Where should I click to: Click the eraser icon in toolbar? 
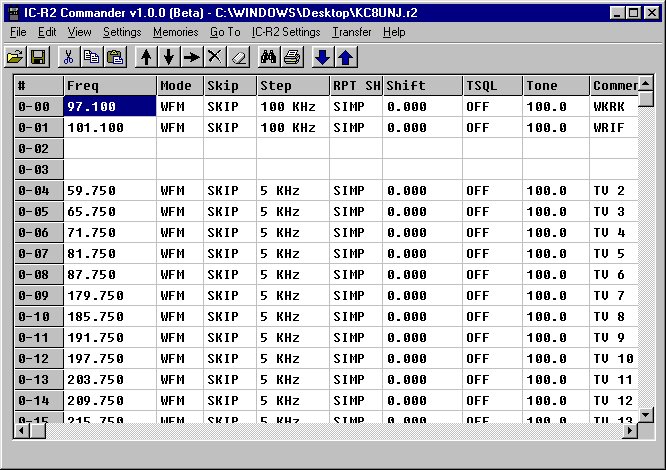235,57
